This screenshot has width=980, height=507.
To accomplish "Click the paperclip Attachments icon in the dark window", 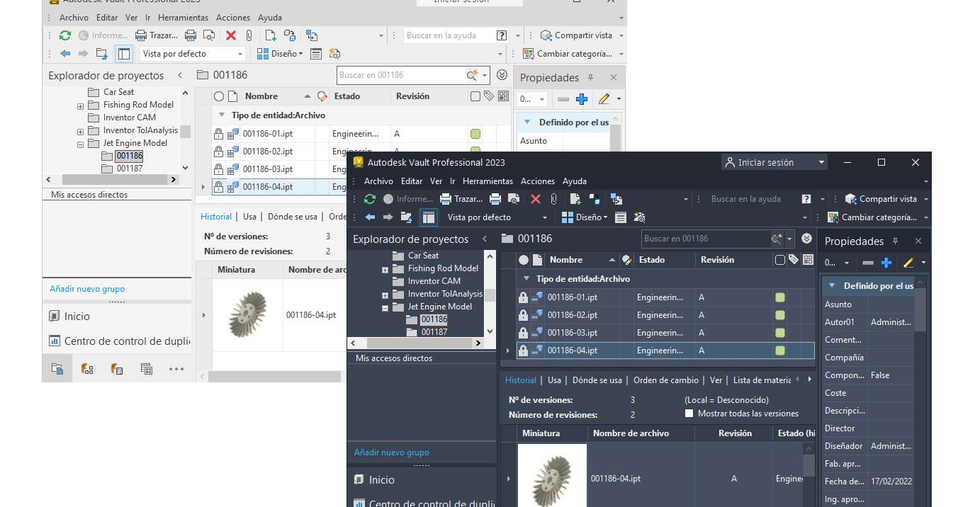I will click(554, 199).
